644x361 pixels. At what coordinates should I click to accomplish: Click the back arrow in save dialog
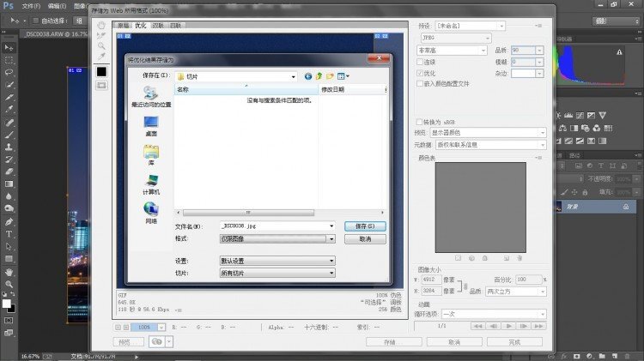click(x=308, y=76)
